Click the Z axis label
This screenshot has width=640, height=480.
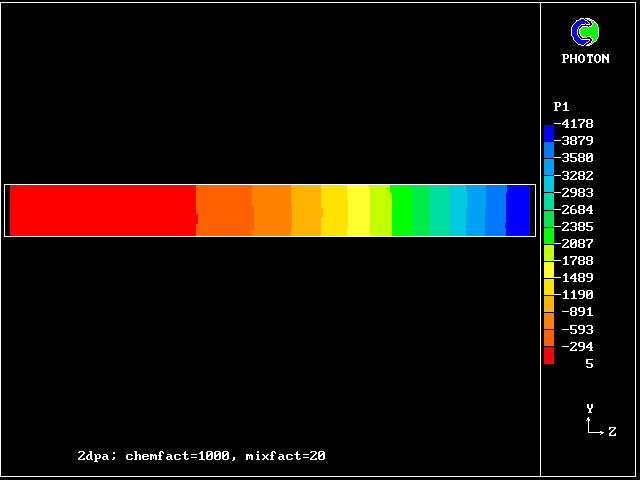point(612,432)
